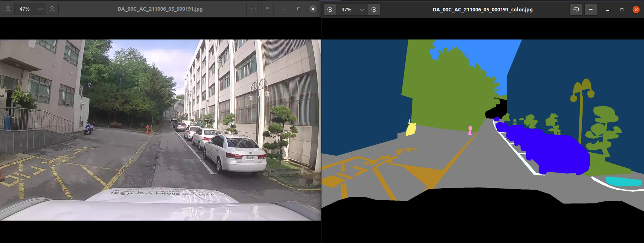Viewport: 644px width, 243px height.
Task: Toggle overlapping-rectangles gallery button in original photo window
Action: pos(253,9)
